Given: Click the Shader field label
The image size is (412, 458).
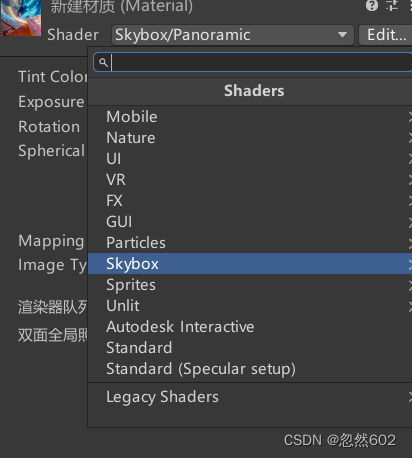Looking at the screenshot, I should tap(73, 35).
